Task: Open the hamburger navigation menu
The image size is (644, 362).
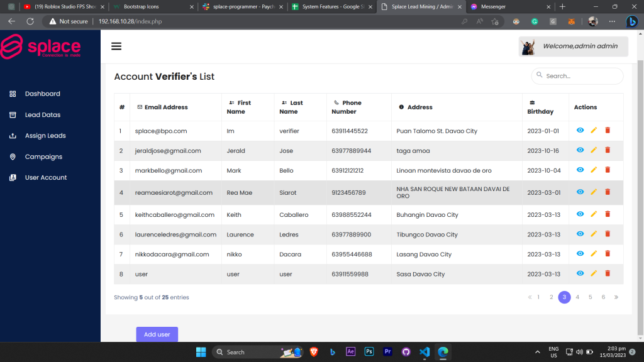Action: [x=116, y=45]
